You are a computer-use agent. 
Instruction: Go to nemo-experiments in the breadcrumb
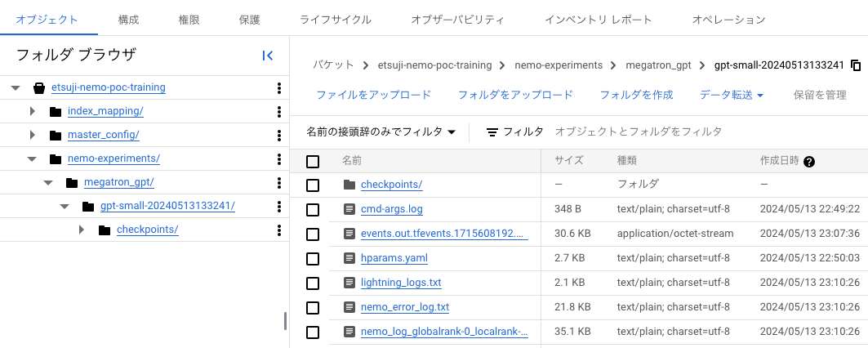(x=559, y=65)
